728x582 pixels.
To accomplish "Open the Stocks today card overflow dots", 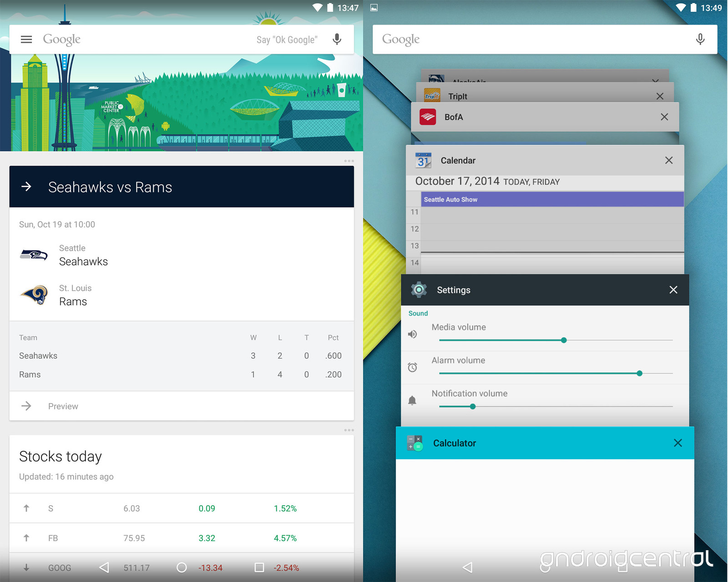I will (x=349, y=430).
